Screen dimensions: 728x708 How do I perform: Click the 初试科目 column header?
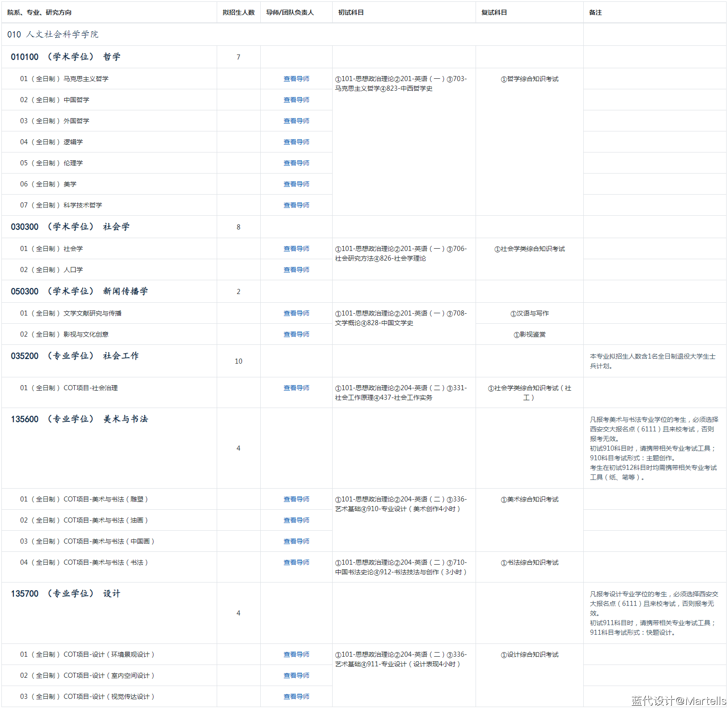pos(351,12)
